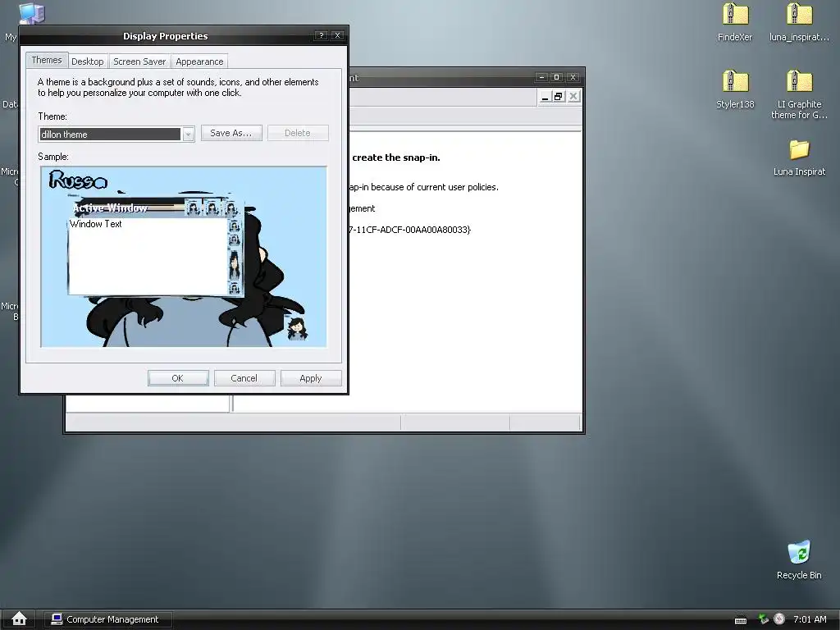Maximize the Computer Management outer window
Screen dimensions: 840x630
[557, 77]
